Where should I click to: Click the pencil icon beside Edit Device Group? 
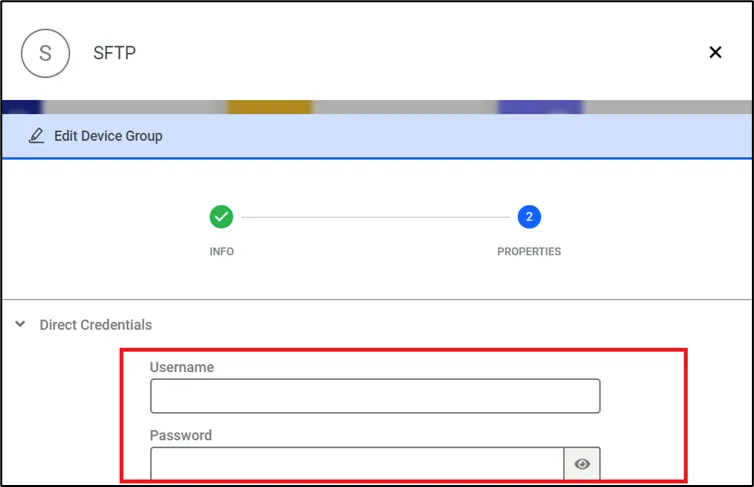(37, 136)
